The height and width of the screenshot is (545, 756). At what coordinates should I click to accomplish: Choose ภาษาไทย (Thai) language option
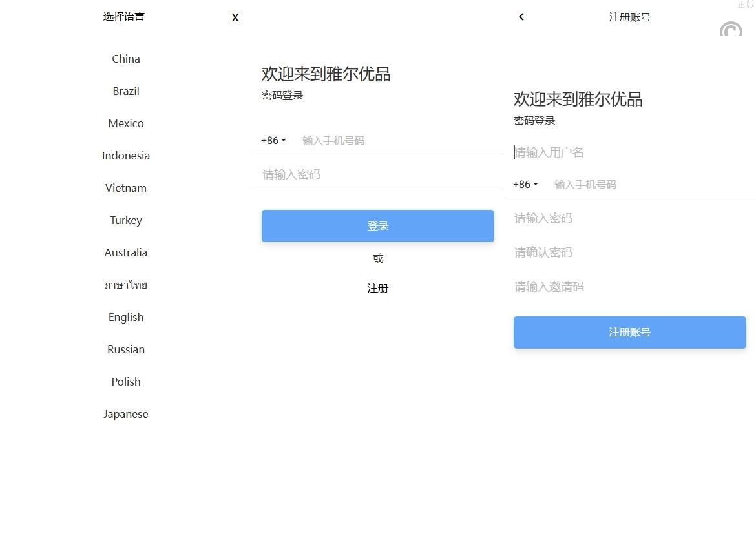(125, 285)
